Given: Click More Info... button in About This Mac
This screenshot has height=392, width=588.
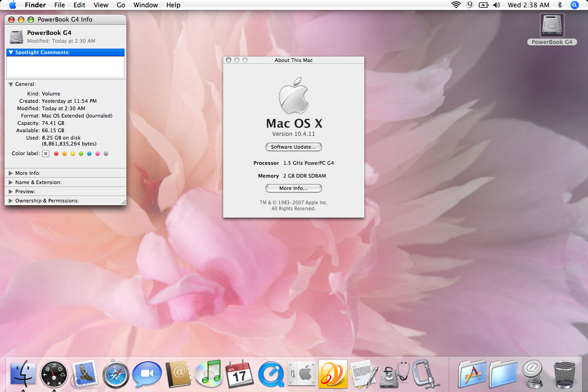Looking at the screenshot, I should 294,188.
